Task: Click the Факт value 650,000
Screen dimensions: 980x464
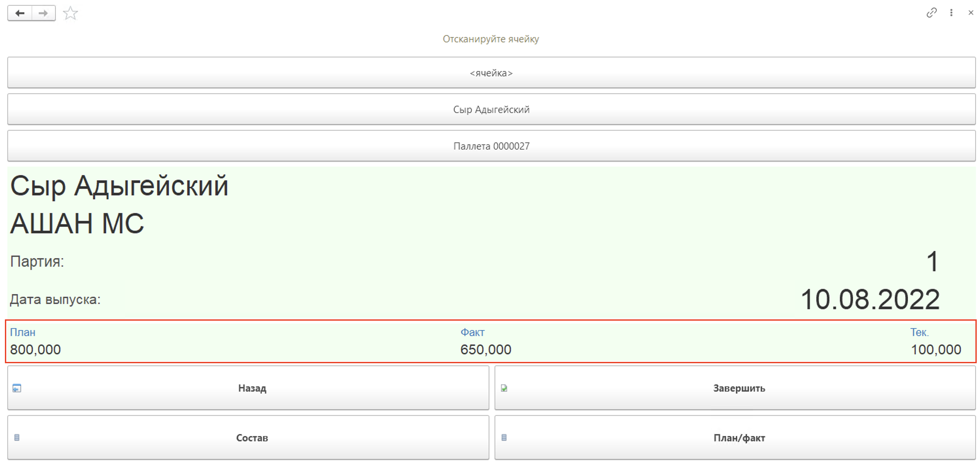Action: point(485,349)
